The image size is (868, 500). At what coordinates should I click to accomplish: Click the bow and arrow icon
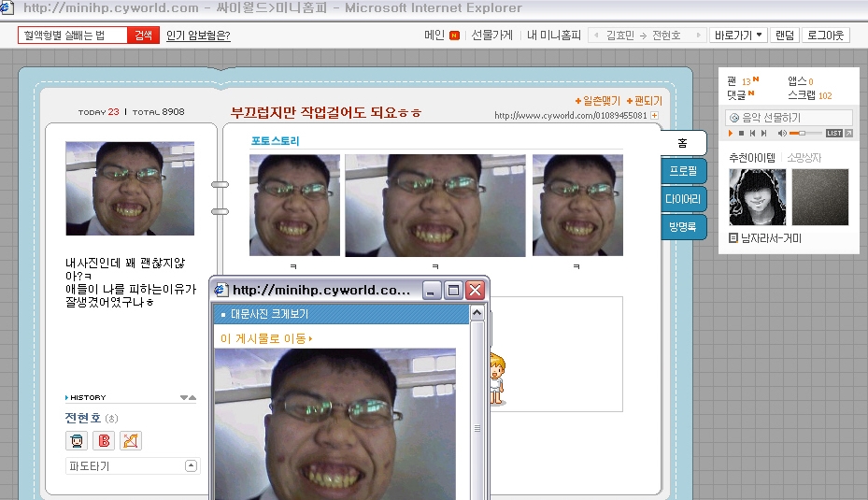coord(131,440)
